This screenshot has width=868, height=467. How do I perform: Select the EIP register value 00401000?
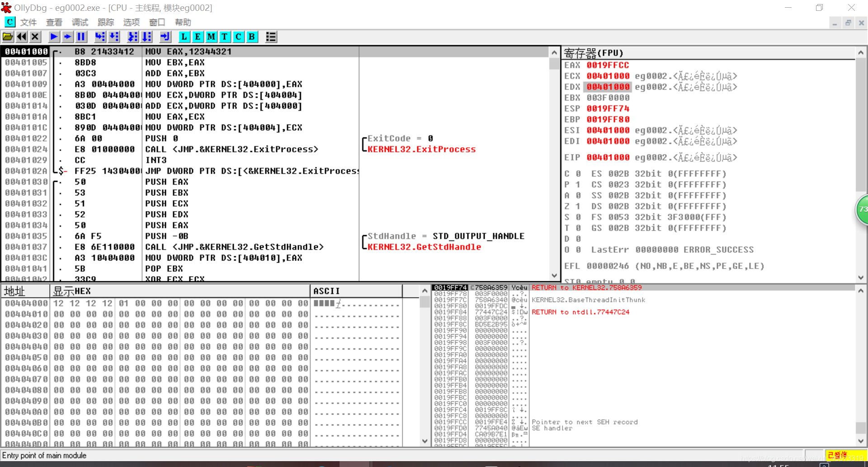pos(608,157)
